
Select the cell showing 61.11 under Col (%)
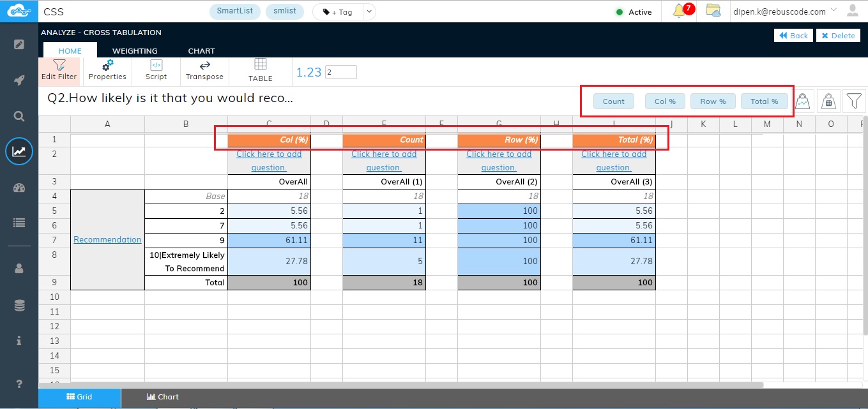tap(269, 241)
